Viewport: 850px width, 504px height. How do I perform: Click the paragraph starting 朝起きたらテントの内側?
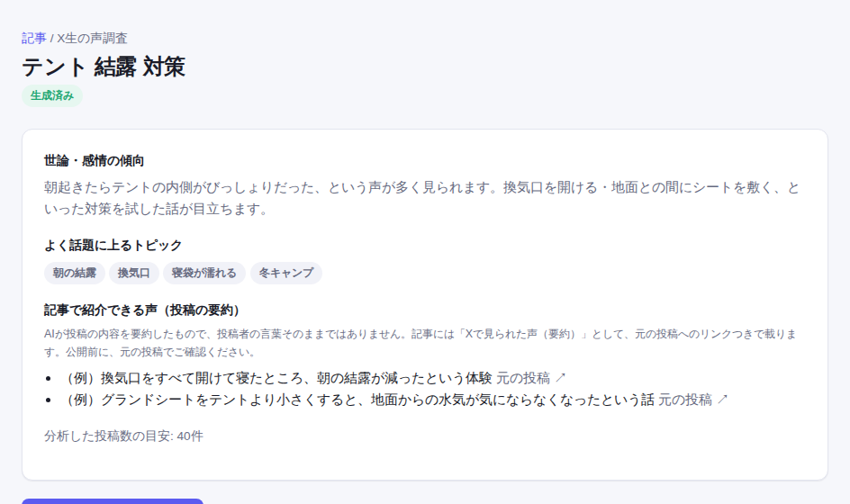(x=421, y=198)
